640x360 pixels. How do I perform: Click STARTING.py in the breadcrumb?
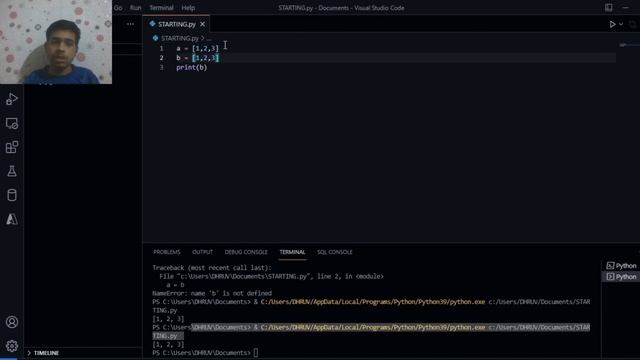180,38
